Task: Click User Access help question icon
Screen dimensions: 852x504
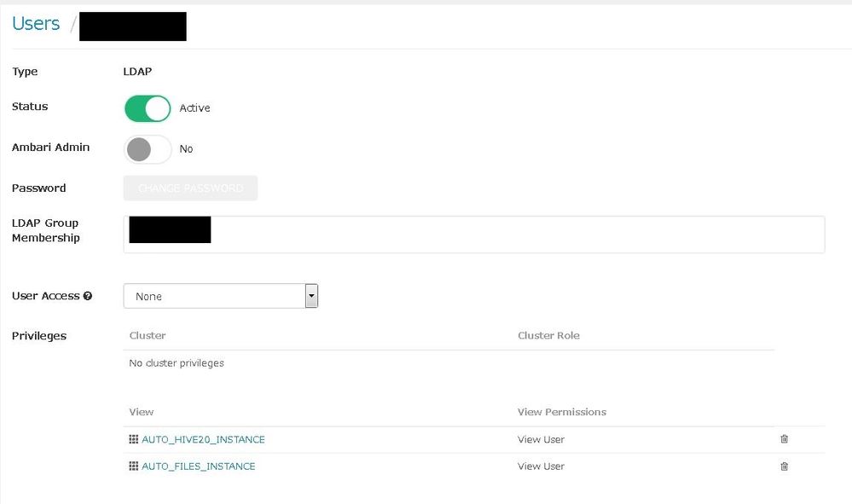Action: coord(88,296)
